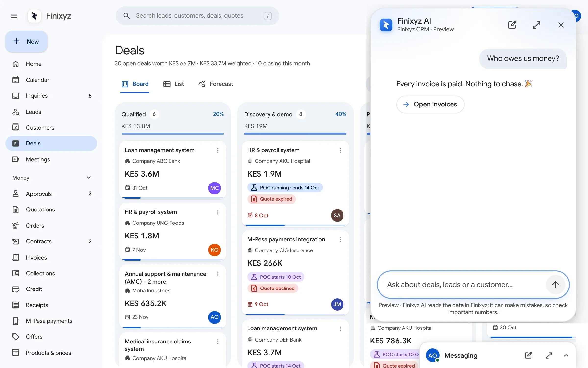This screenshot has width=588, height=368.
Task: Switch to the Forecast view tab
Action: coord(216,84)
